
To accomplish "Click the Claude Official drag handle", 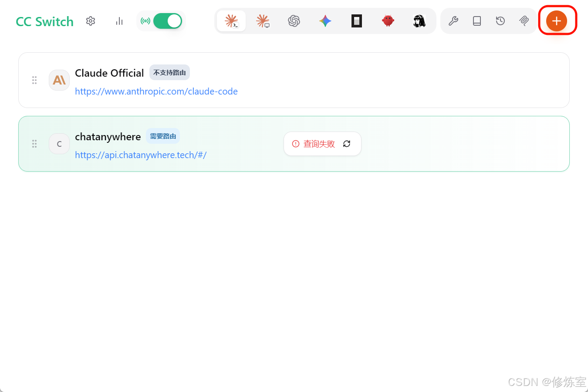I will 34,80.
